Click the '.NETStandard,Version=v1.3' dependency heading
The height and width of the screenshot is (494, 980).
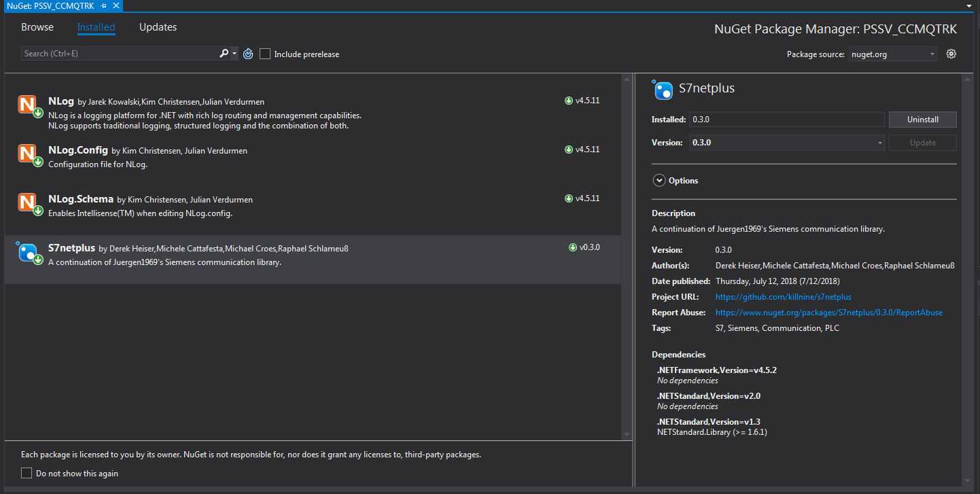[x=708, y=422]
